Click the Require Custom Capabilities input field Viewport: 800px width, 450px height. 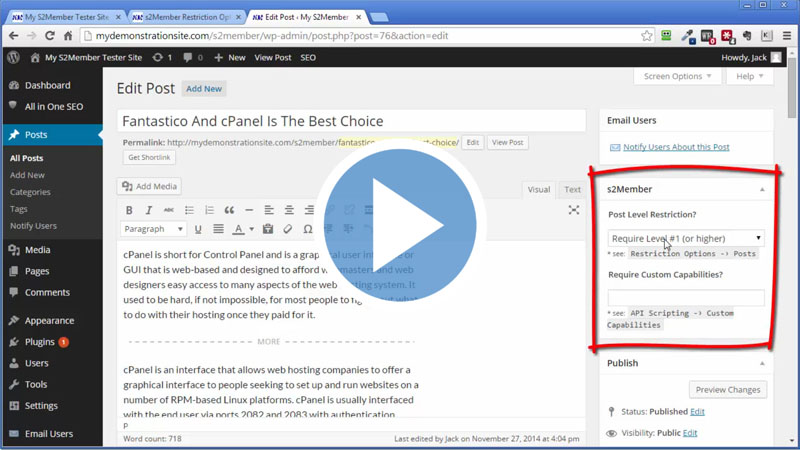686,297
